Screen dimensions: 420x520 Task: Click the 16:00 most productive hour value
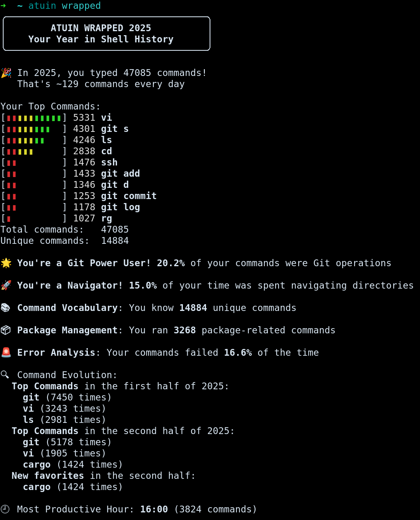(154, 509)
